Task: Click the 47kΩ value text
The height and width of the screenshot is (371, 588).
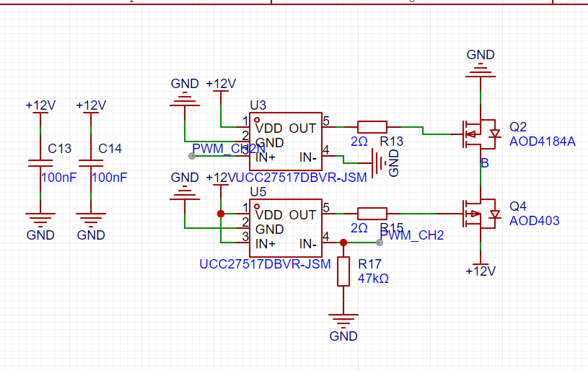Action: 373,279
